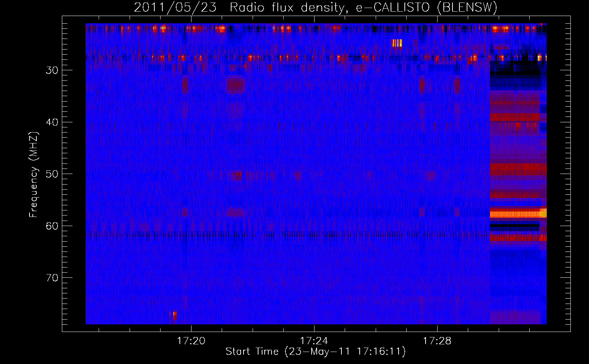Click the y-axis label "Frequency (MHZ)"
The width and height of the screenshot is (589, 364).
point(33,175)
